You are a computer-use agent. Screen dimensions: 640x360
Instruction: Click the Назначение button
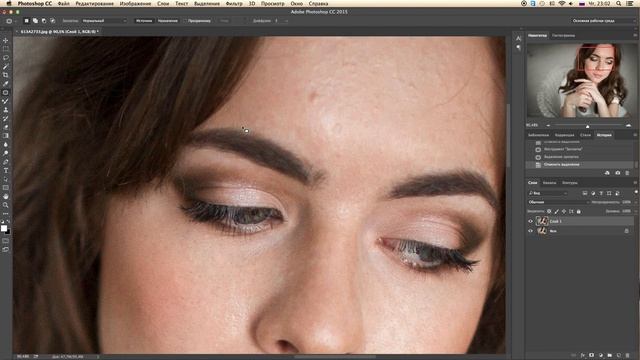click(168, 21)
